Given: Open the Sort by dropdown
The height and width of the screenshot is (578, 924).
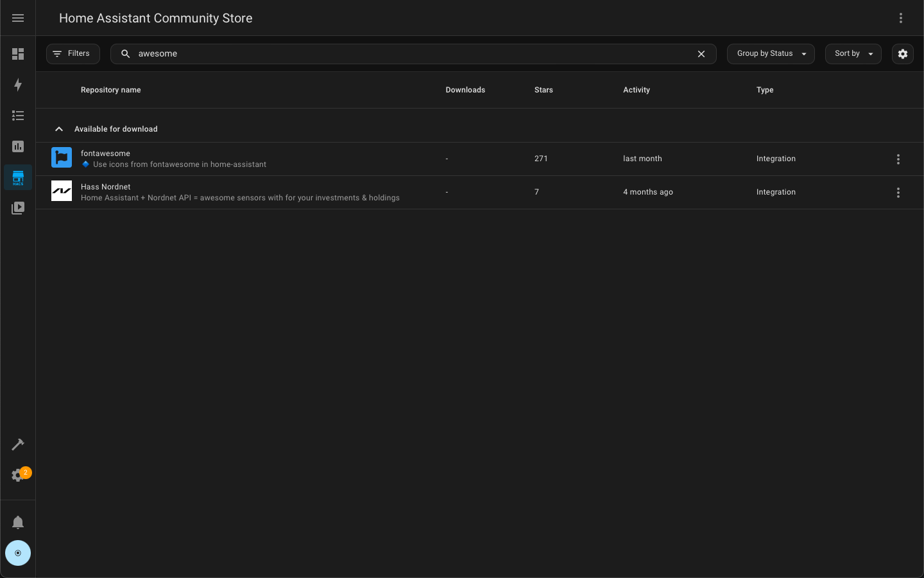Looking at the screenshot, I should click(x=853, y=54).
